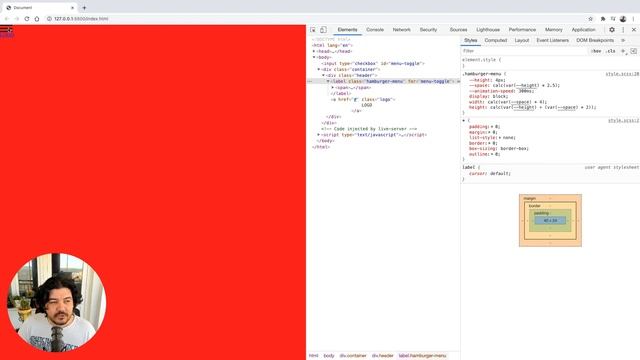
Task: Switch to the Computed subtab
Action: pyautogui.click(x=496, y=40)
